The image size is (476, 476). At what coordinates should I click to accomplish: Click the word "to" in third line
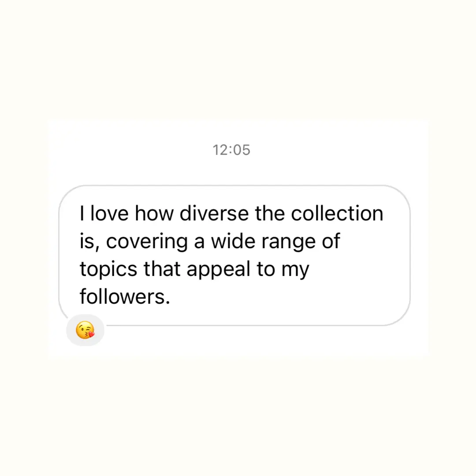(x=266, y=269)
